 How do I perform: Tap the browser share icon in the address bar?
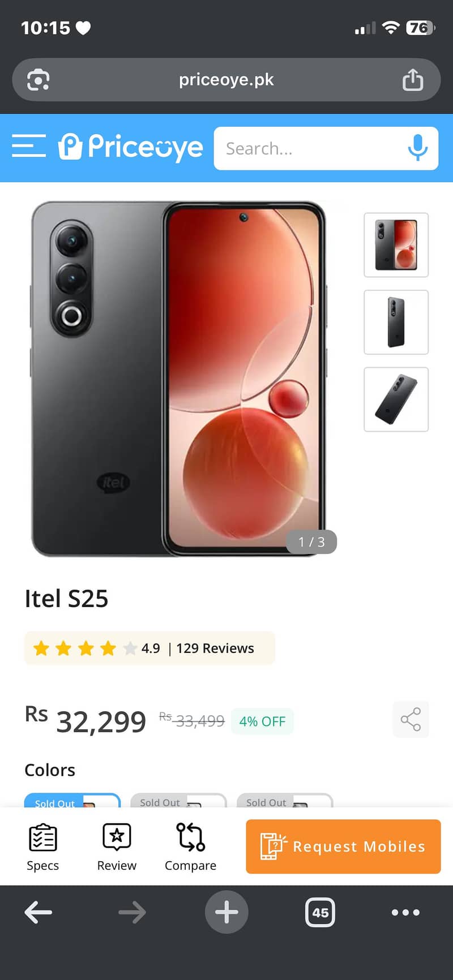(x=413, y=80)
